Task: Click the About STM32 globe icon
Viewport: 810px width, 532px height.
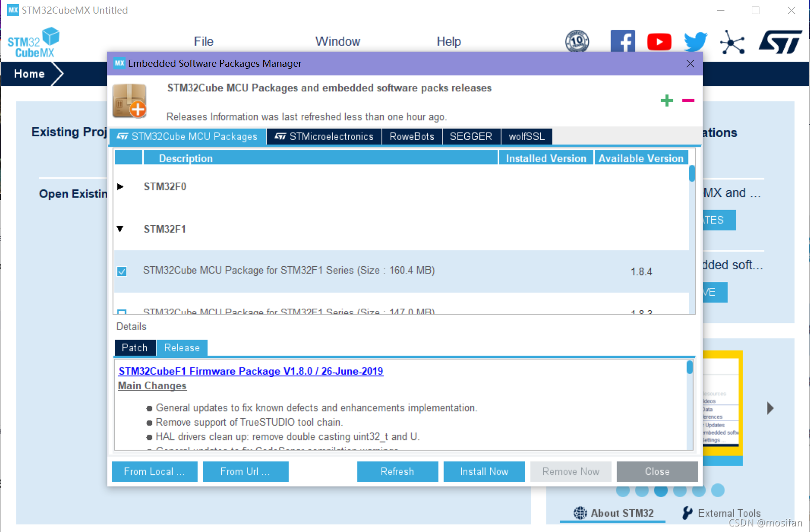Action: [580, 513]
